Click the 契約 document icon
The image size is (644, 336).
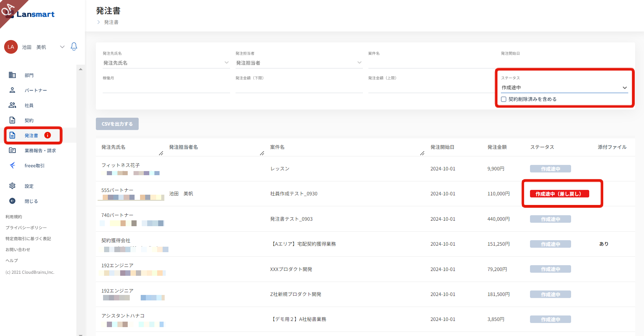point(12,120)
